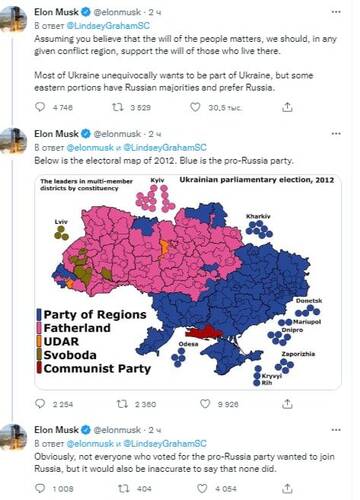
Task: Share the first tweet about will of people
Action: click(x=287, y=107)
